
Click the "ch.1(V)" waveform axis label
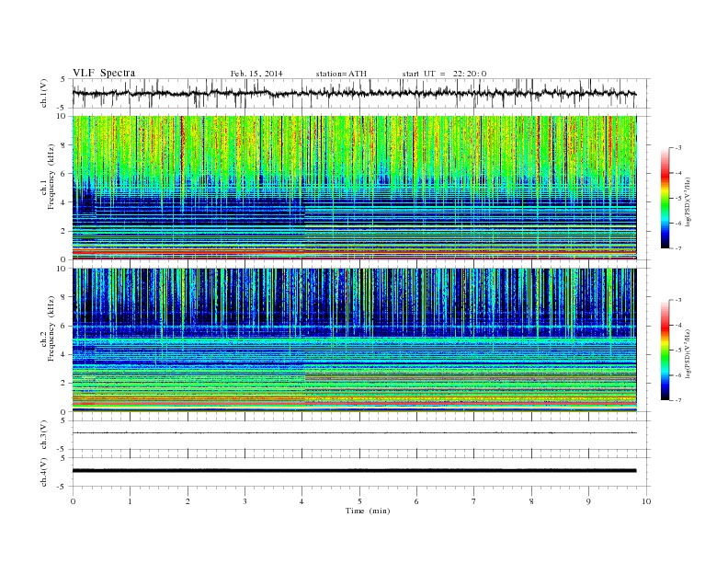[x=44, y=93]
